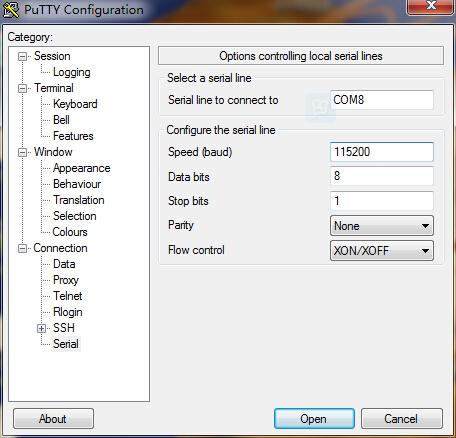Open the Flow control dropdown
The width and height of the screenshot is (456, 438).
tap(382, 251)
